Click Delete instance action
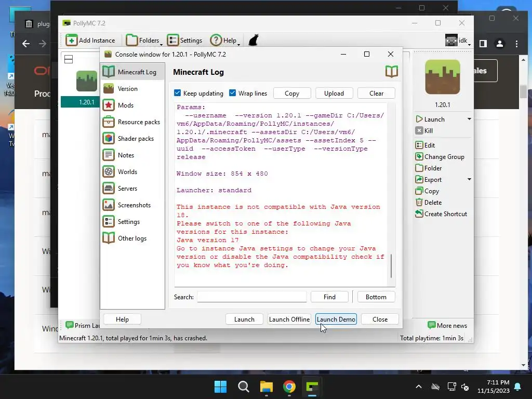The height and width of the screenshot is (399, 532). click(x=429, y=203)
